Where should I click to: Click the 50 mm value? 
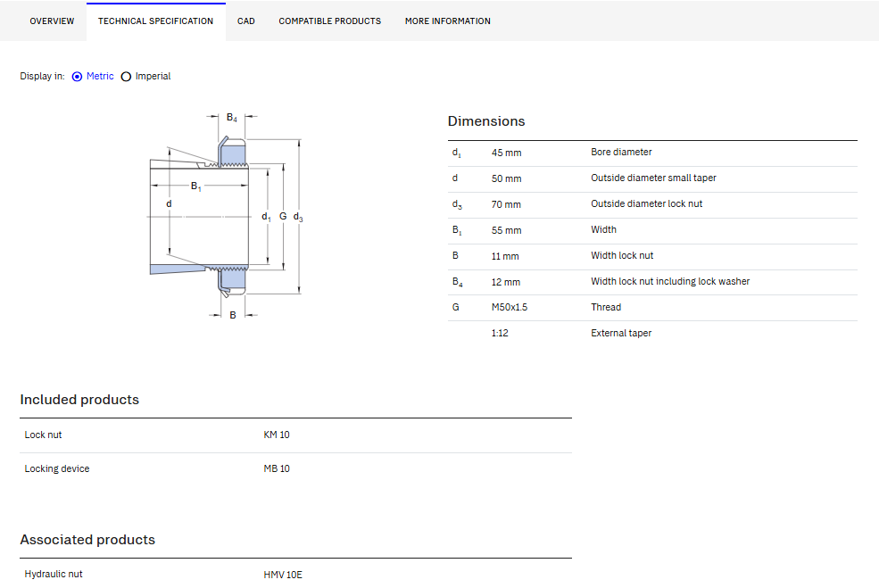(506, 178)
